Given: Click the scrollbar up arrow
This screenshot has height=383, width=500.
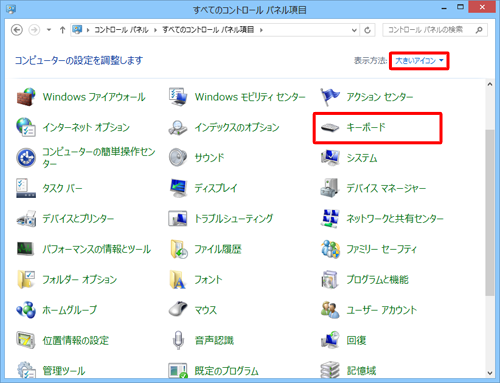Looking at the screenshot, I should (490, 84).
